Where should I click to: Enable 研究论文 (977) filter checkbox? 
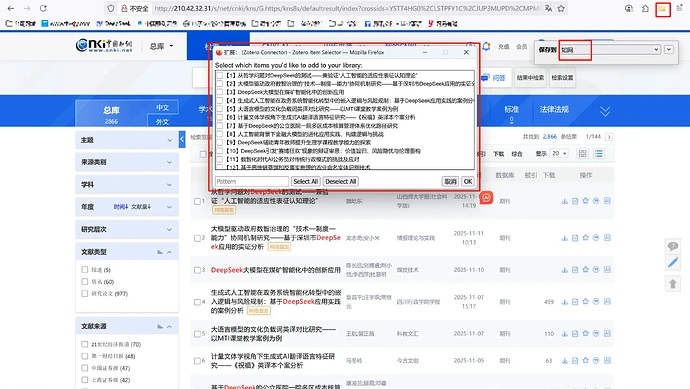84,294
